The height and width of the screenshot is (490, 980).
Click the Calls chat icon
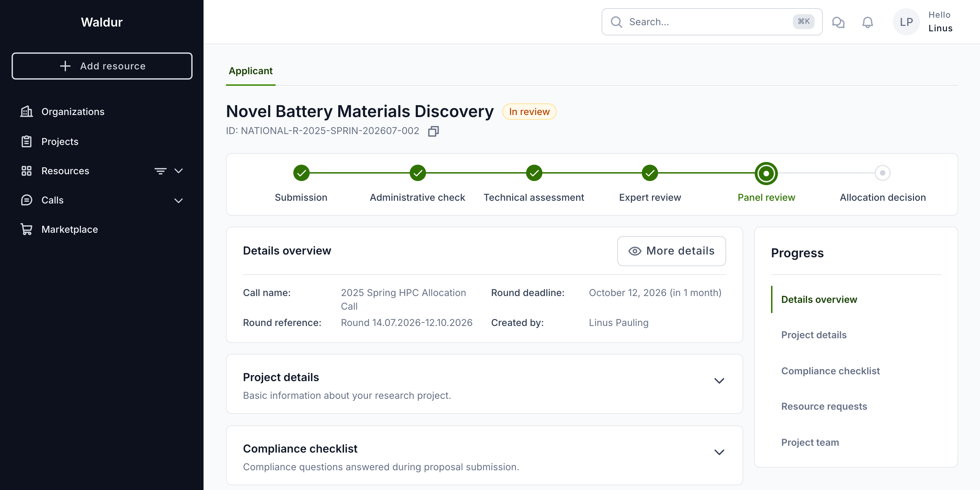point(26,200)
